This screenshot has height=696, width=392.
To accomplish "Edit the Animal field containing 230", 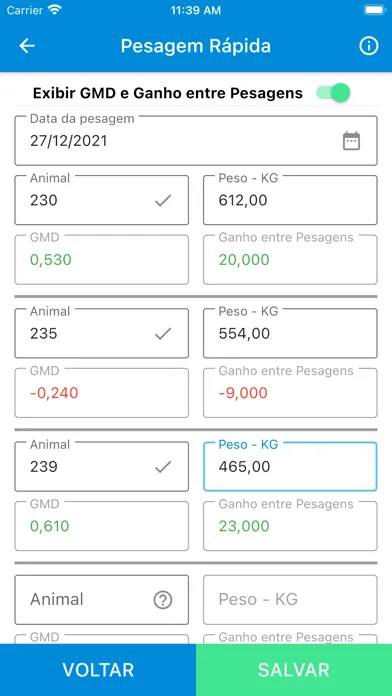I will coord(102,200).
